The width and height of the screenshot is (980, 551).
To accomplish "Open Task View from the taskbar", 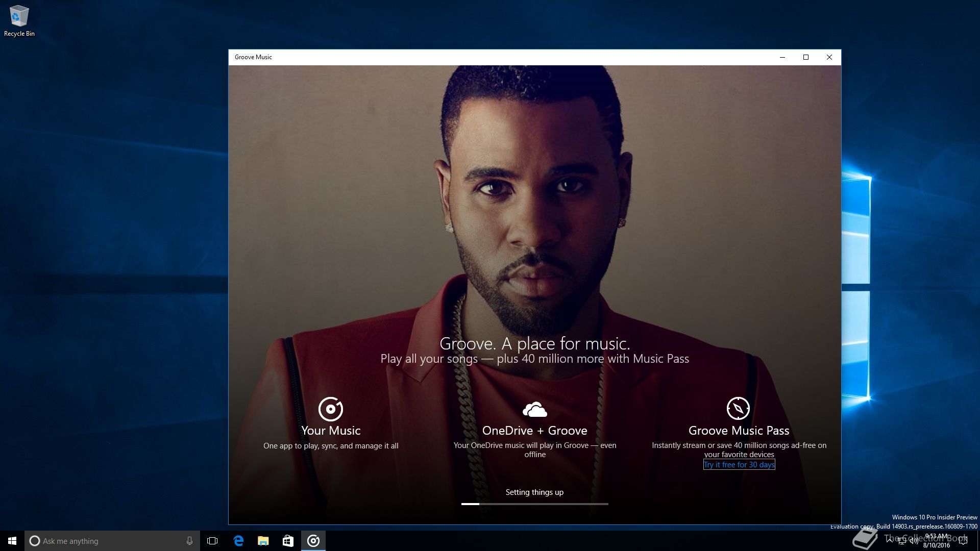I will 212,541.
